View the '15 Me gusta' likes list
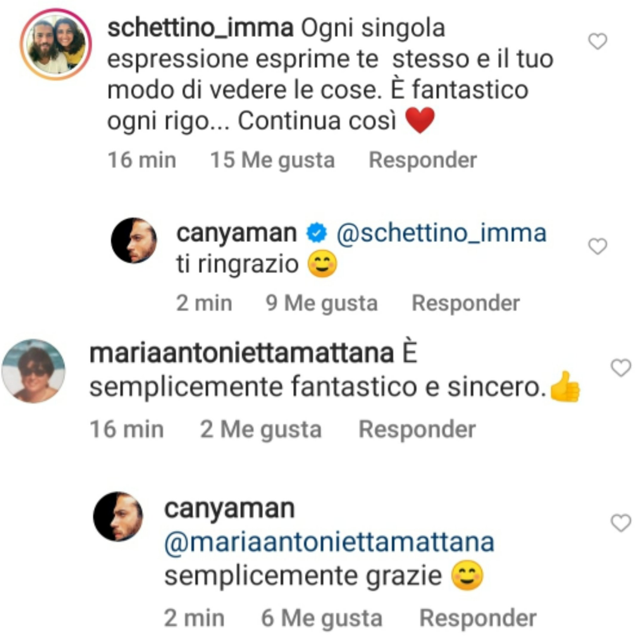This screenshot has height=644, width=644. tap(272, 160)
